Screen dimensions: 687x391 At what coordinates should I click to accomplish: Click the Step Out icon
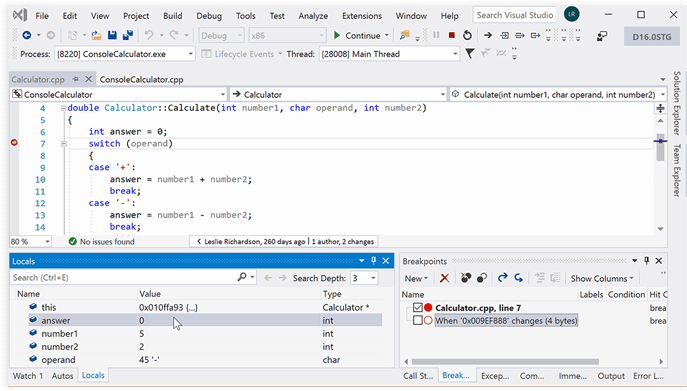tap(535, 35)
